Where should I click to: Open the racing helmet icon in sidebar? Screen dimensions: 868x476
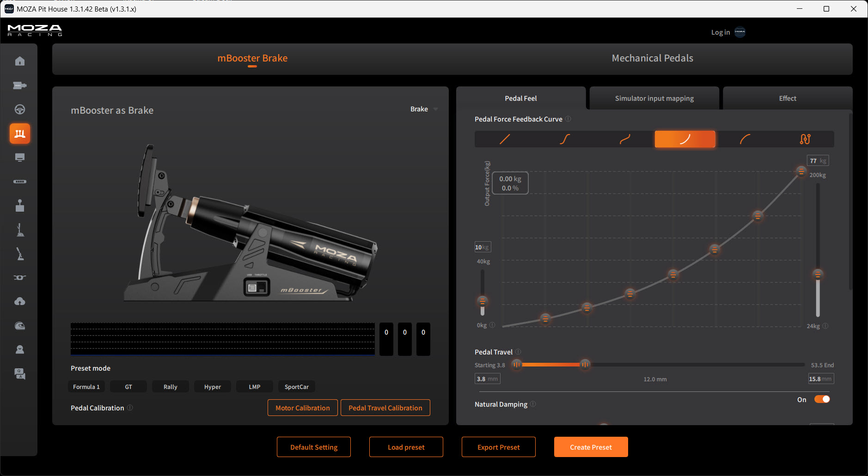[x=20, y=326]
